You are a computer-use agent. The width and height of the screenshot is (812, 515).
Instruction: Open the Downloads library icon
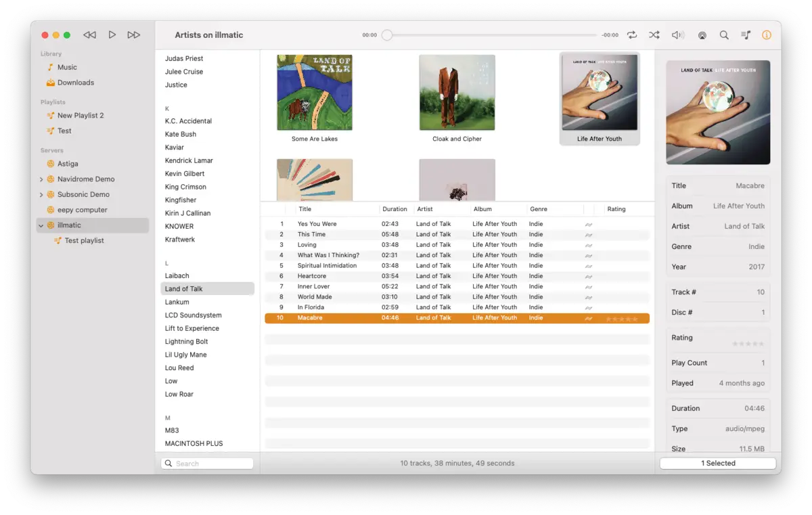[51, 83]
